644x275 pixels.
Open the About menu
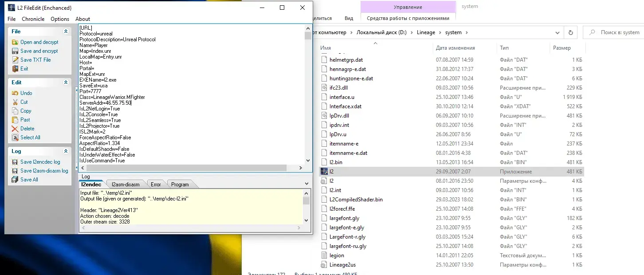click(82, 19)
